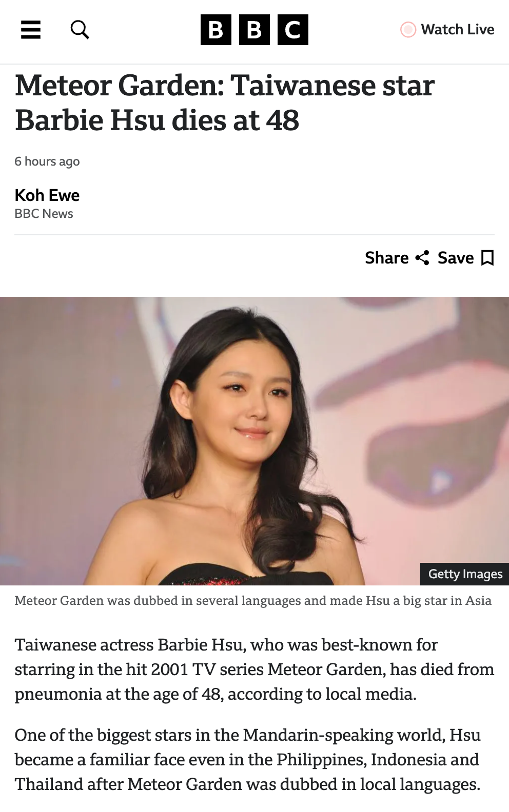
Task: Click the letter C block in the logo
Action: click(293, 30)
